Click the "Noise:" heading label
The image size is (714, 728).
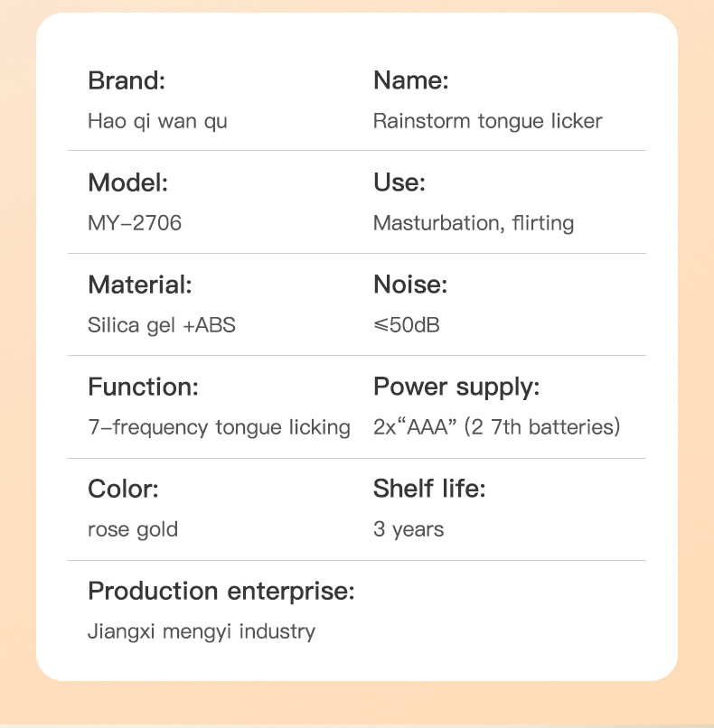pos(410,285)
